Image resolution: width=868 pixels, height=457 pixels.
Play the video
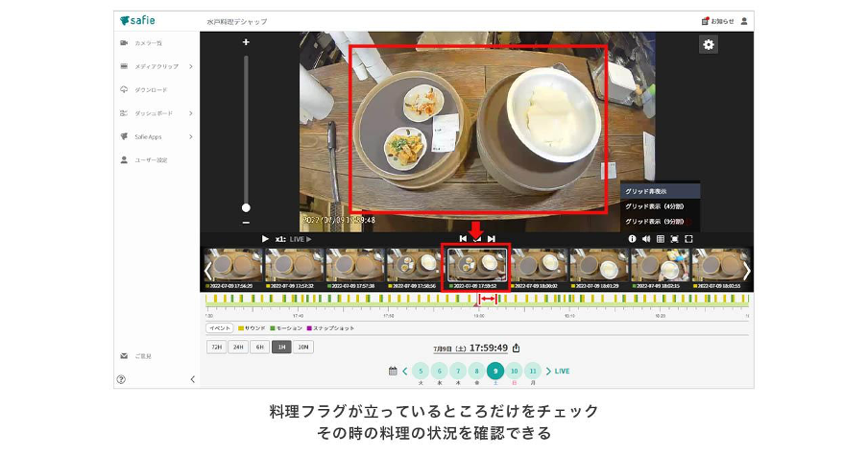[265, 239]
